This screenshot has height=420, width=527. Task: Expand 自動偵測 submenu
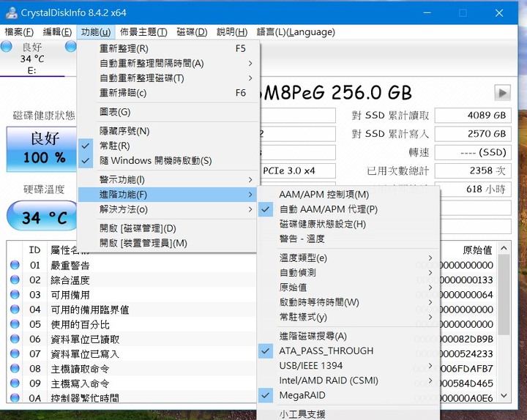(348, 273)
